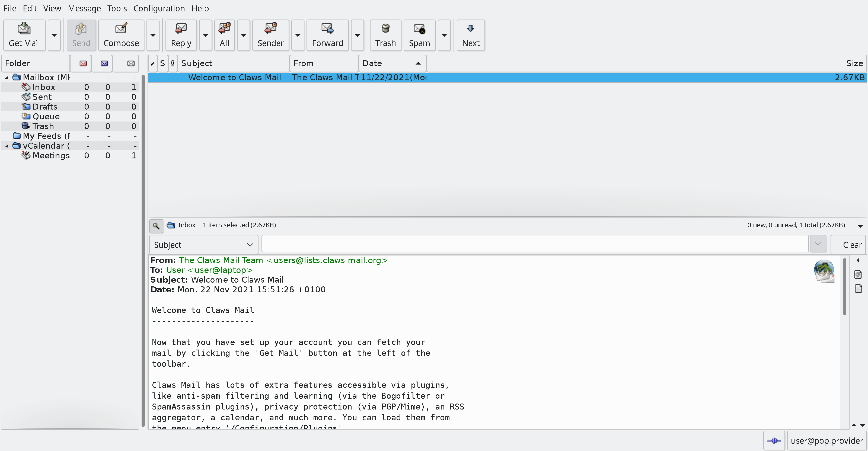Click Reply to All icon
Image resolution: width=868 pixels, height=451 pixels.
click(224, 35)
